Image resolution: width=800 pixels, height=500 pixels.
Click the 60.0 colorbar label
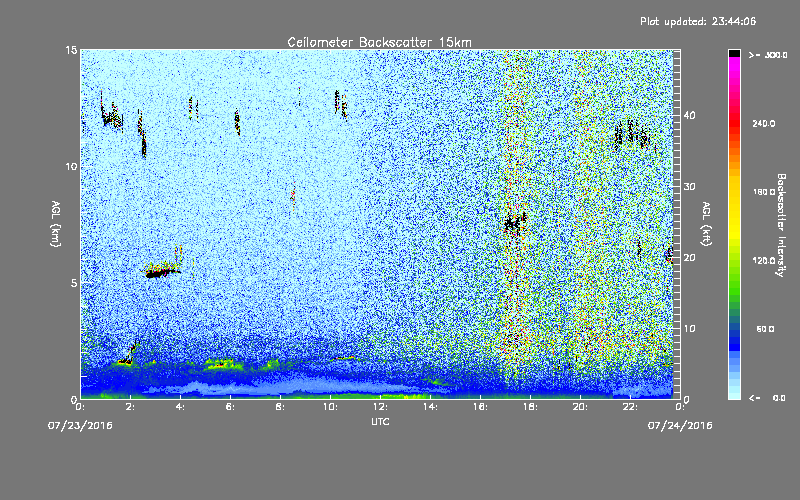pyautogui.click(x=765, y=329)
